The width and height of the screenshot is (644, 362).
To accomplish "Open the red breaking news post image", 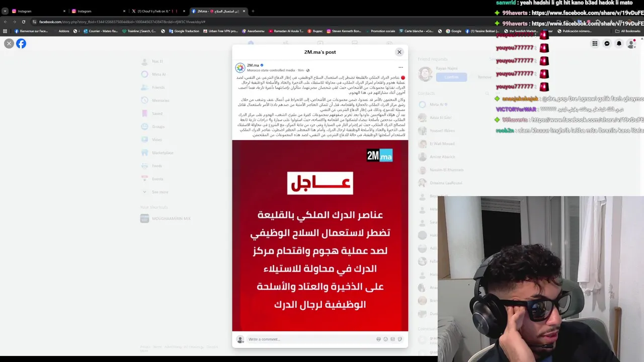I will [x=320, y=235].
